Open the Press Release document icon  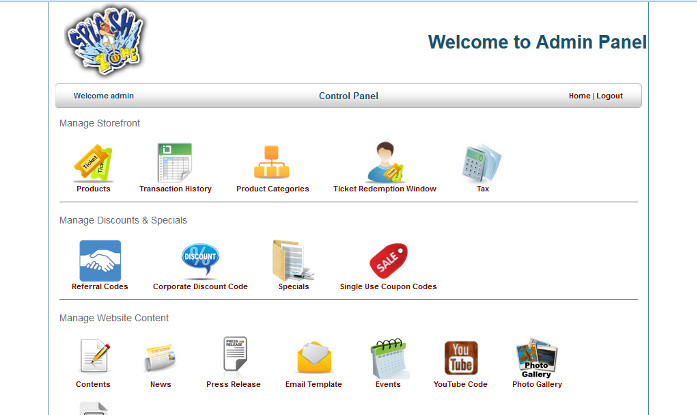point(233,357)
